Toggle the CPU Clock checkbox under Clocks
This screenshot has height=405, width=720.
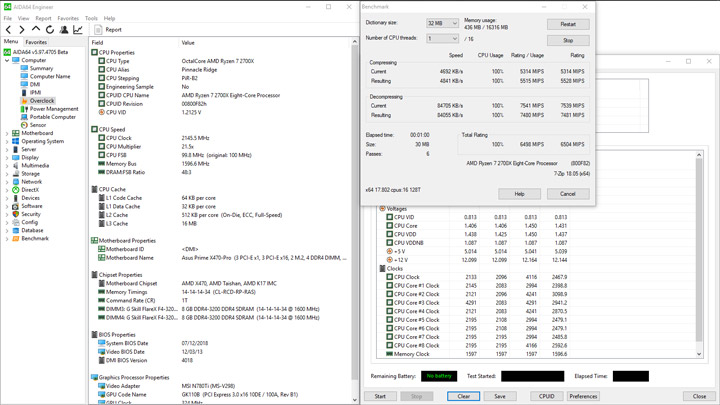(x=389, y=277)
